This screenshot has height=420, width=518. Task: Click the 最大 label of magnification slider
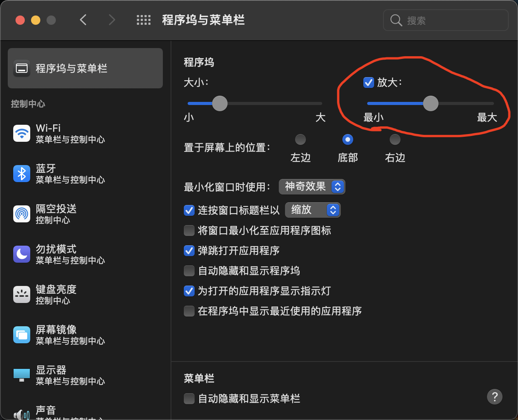487,117
